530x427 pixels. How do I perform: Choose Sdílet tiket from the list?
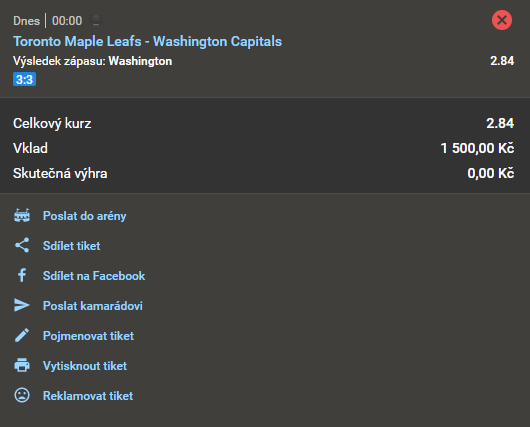[x=71, y=246]
